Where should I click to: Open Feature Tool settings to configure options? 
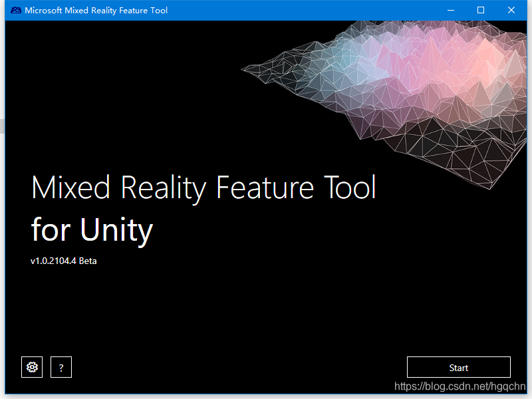31,366
